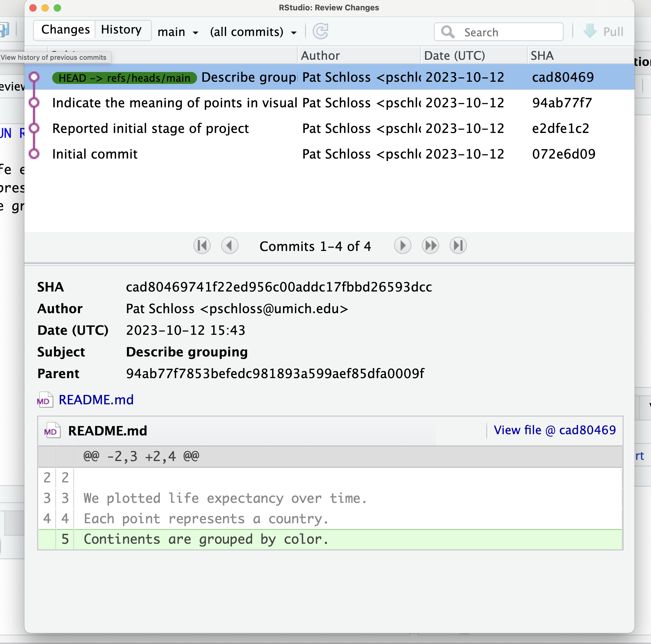651x644 pixels.
Task: Go to previous page of commits
Action: click(x=230, y=246)
